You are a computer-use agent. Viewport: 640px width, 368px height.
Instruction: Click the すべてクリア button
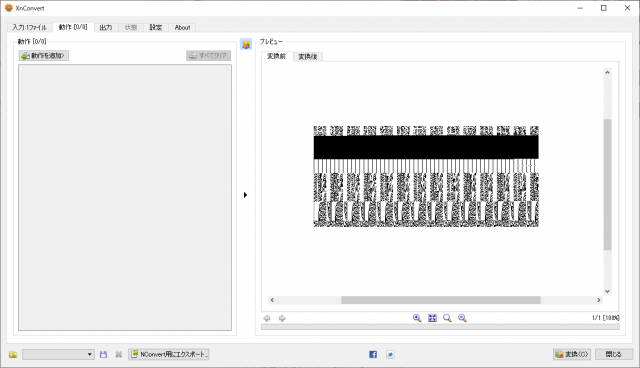click(x=209, y=55)
